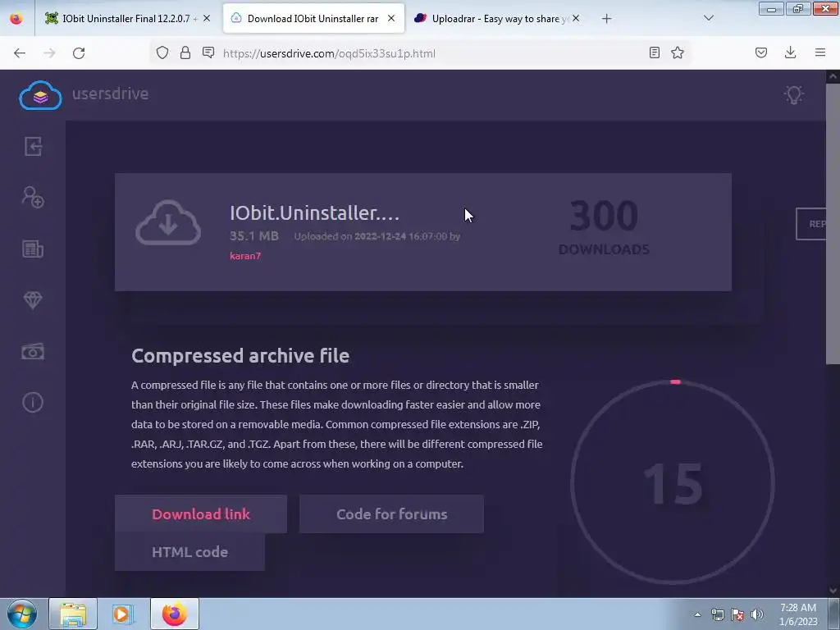
Task: Open the taskbar clock showing 7:28 AM
Action: click(x=797, y=614)
